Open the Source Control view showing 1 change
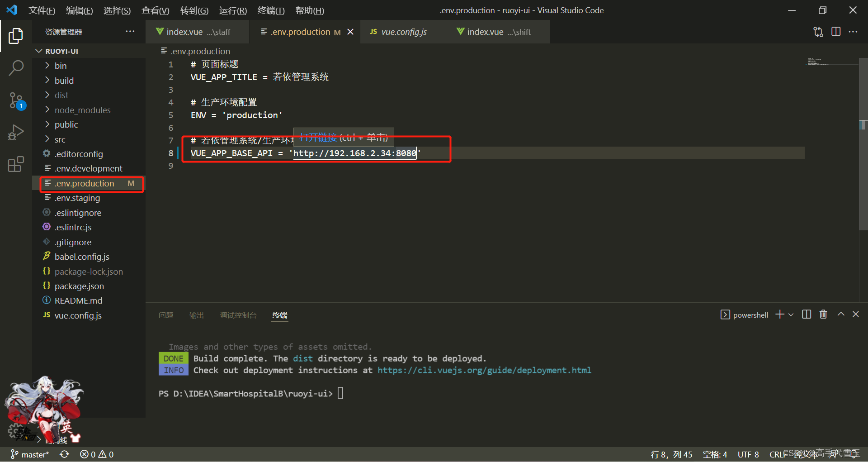 coord(16,100)
